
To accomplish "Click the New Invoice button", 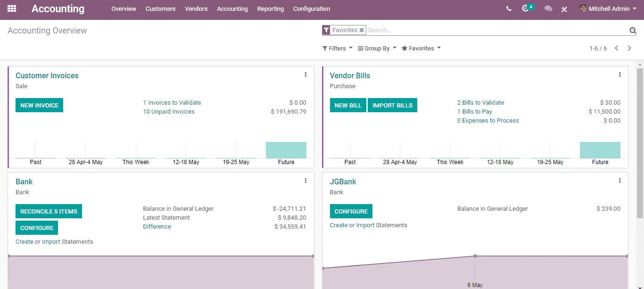I will pos(39,105).
